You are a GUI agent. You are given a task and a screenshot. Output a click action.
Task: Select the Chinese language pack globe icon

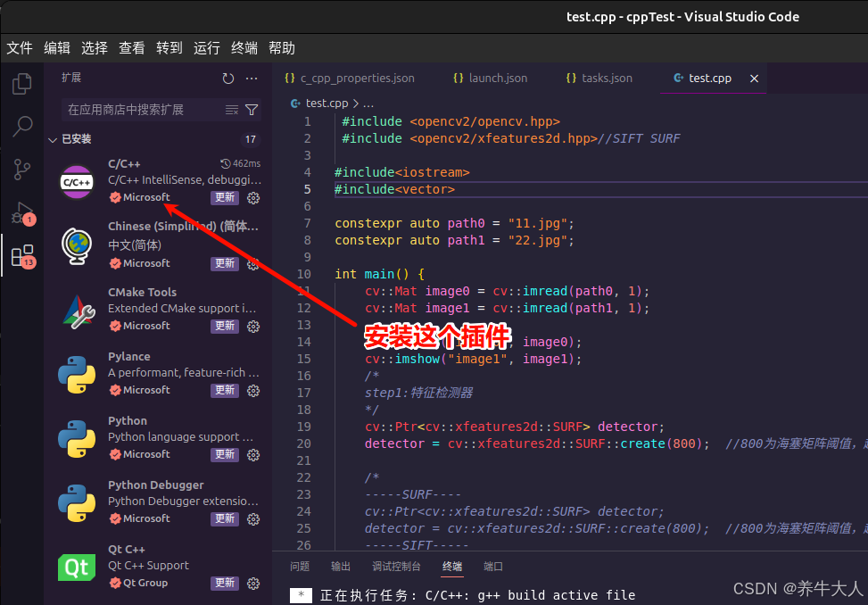77,246
